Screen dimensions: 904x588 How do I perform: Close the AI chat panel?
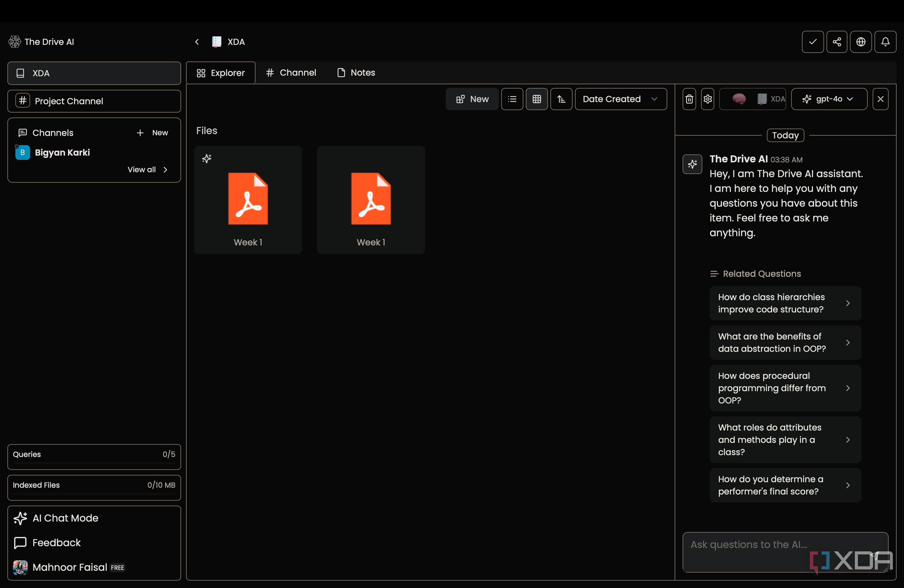880,99
